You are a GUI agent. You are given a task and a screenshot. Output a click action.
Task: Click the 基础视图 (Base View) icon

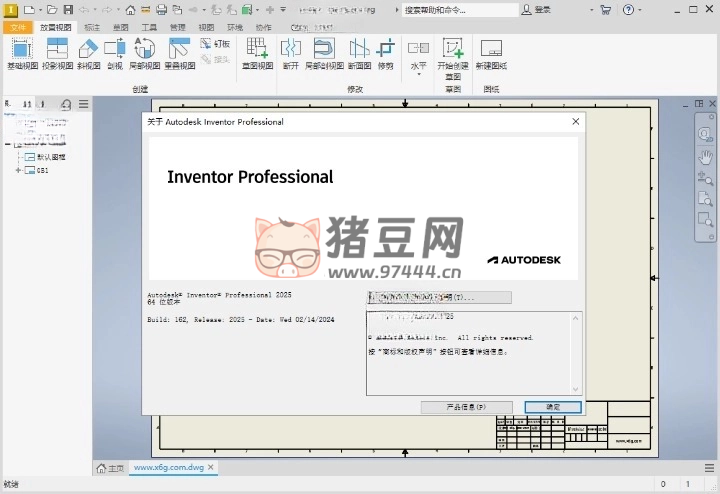pyautogui.click(x=21, y=52)
